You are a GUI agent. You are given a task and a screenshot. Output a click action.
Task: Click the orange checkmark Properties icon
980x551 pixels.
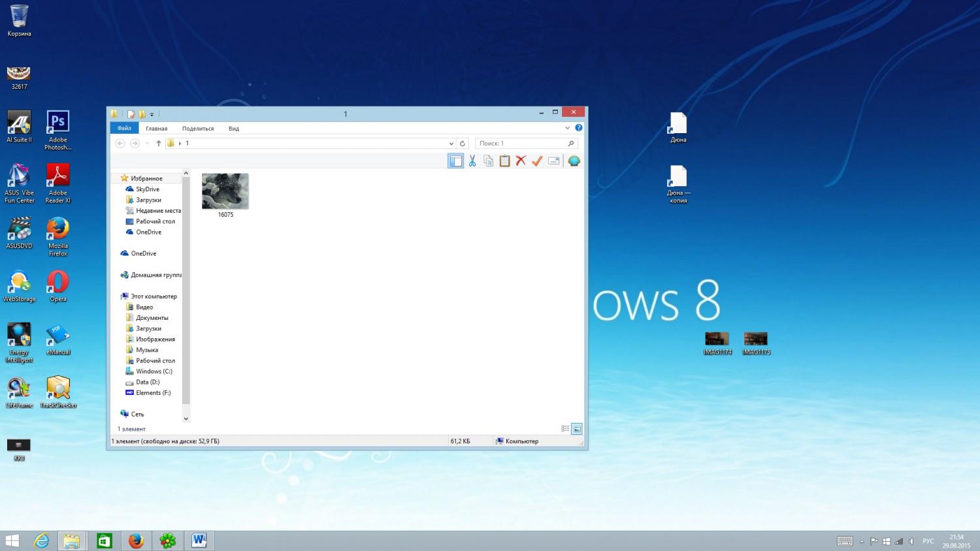pos(537,161)
